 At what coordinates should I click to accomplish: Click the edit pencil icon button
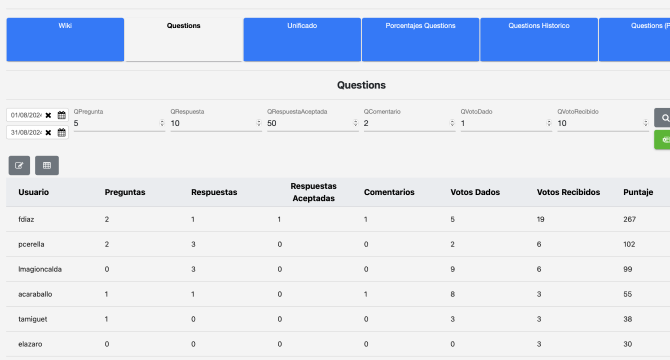[x=19, y=166]
